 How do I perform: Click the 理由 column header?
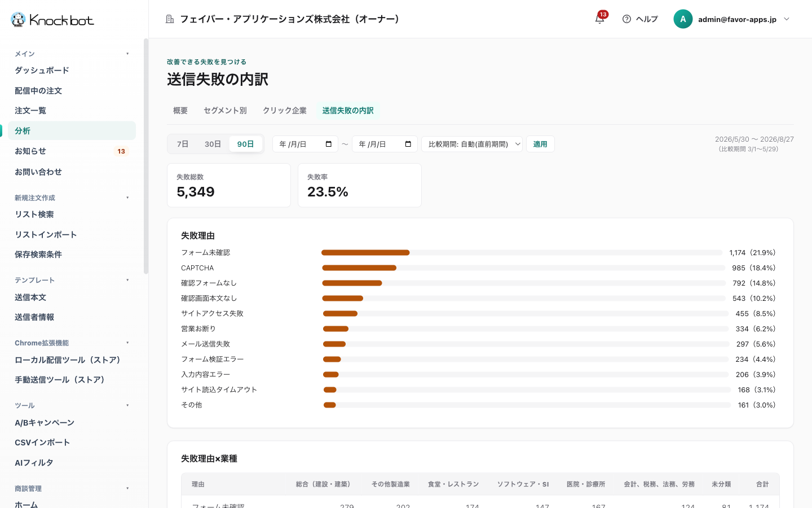[198, 484]
